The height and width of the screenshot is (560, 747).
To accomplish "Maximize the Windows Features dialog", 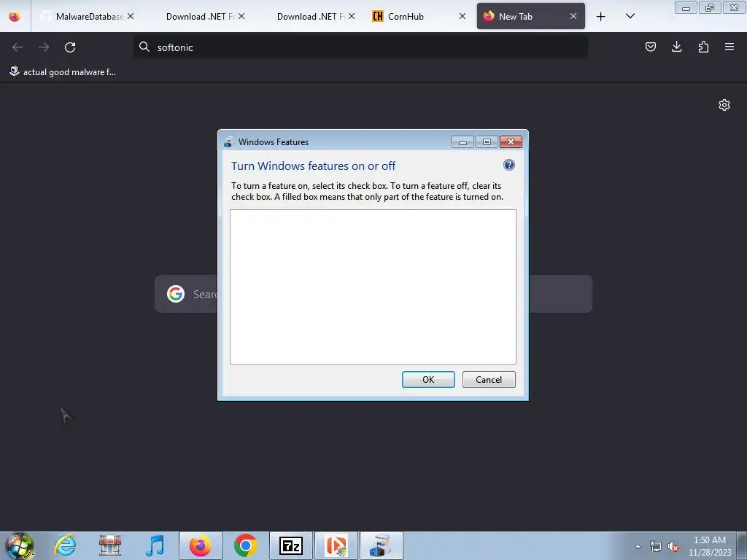I will tap(487, 142).
